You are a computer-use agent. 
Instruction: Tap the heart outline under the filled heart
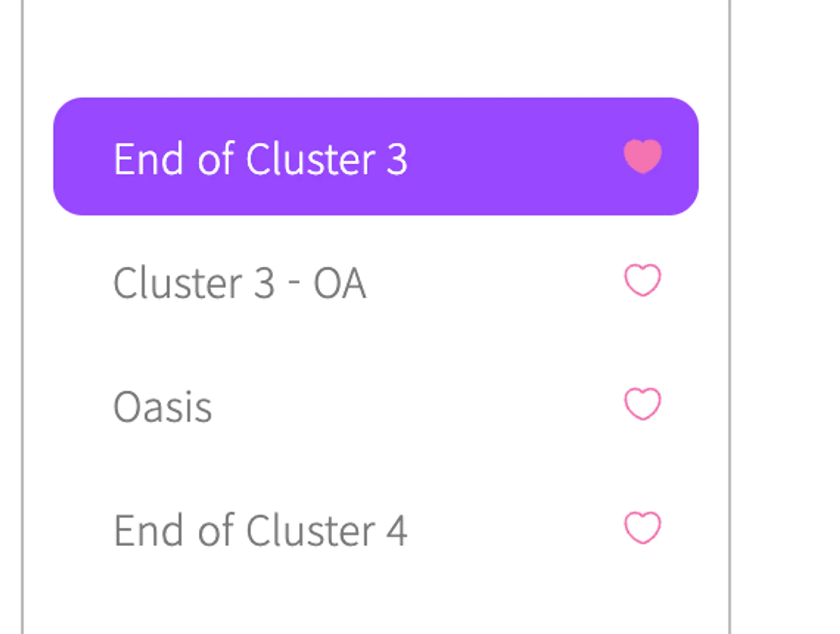pos(643,280)
